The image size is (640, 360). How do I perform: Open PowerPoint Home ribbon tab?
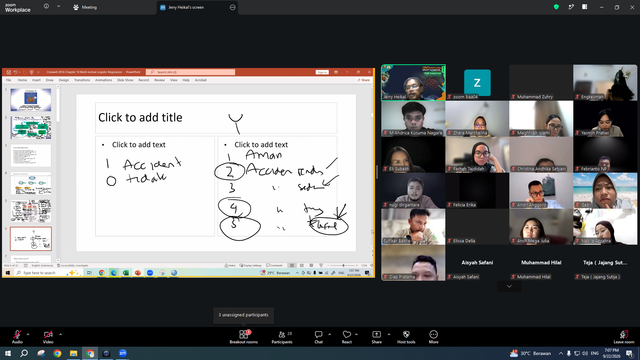click(x=22, y=80)
